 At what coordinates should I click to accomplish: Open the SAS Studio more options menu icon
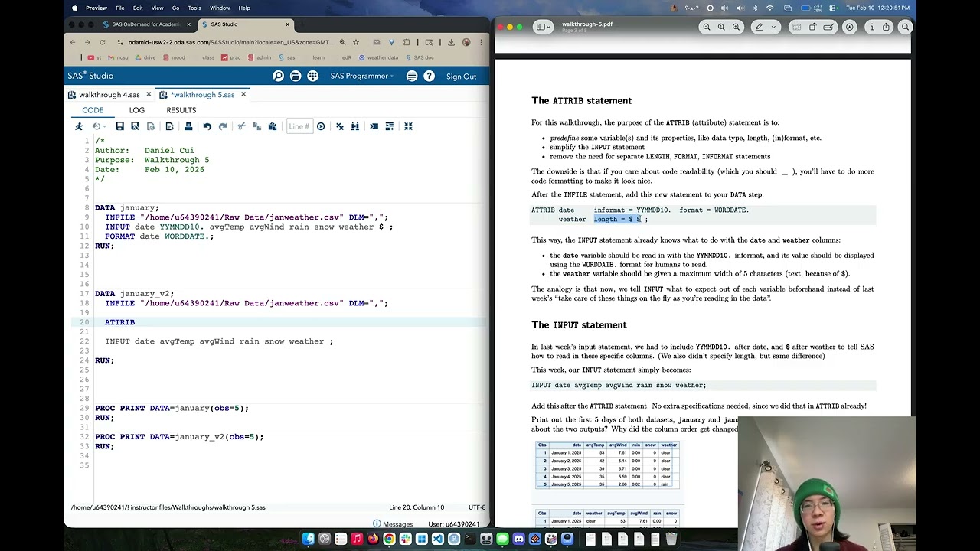pos(412,76)
